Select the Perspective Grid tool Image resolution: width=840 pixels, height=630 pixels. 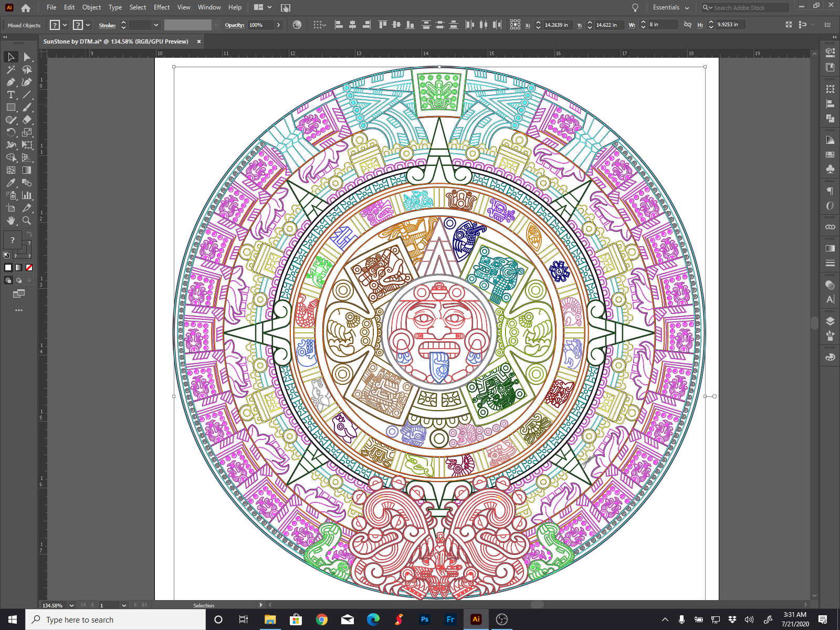click(27, 157)
